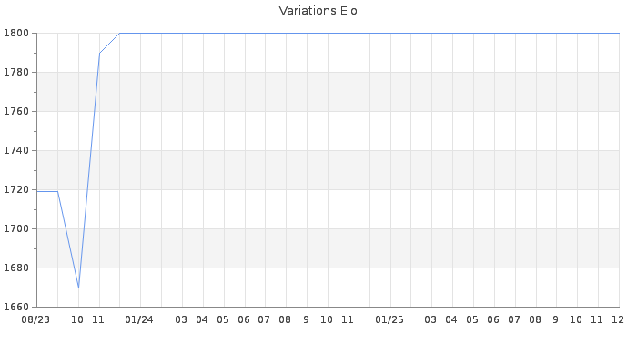Image resolution: width=637 pixels, height=364 pixels.
Task: Click the final 12 month label on the x-axis
Action: click(x=617, y=319)
